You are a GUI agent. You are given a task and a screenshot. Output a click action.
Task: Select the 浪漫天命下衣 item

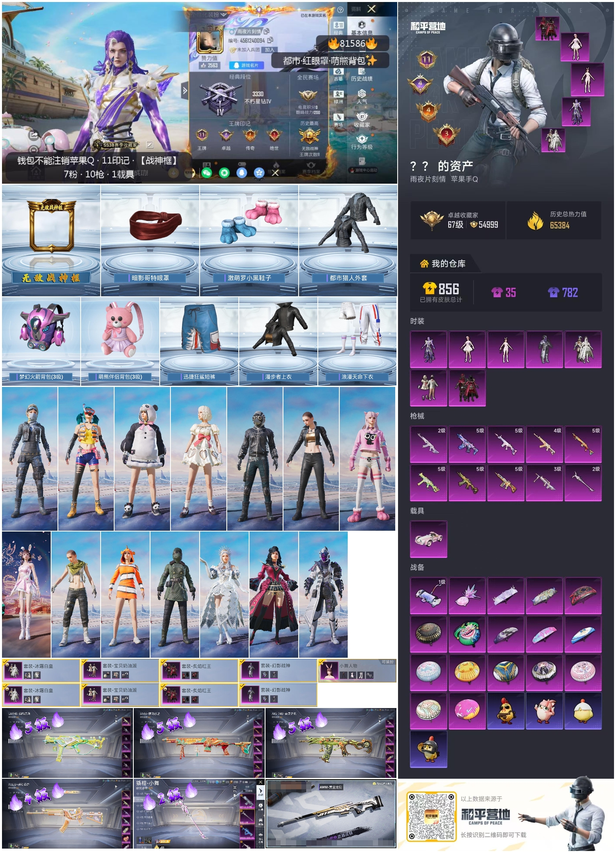[357, 341]
